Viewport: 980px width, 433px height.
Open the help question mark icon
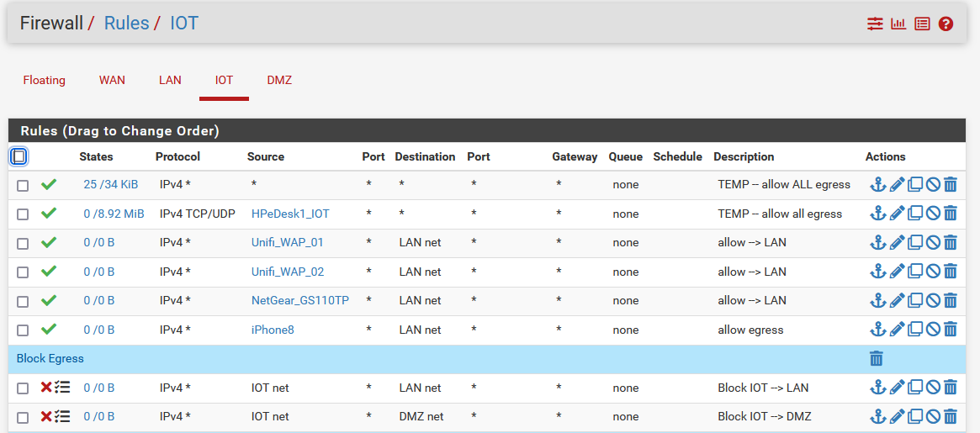[946, 24]
